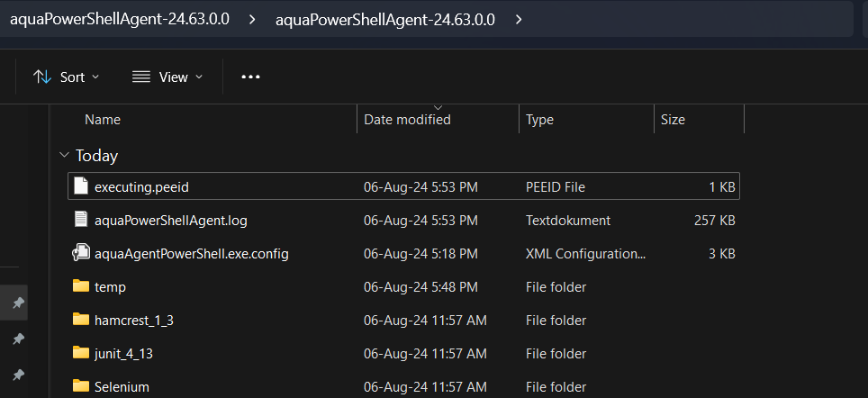This screenshot has height=398, width=868.
Task: Select the aquaPowerShellAgent.log file name
Action: click(158, 220)
